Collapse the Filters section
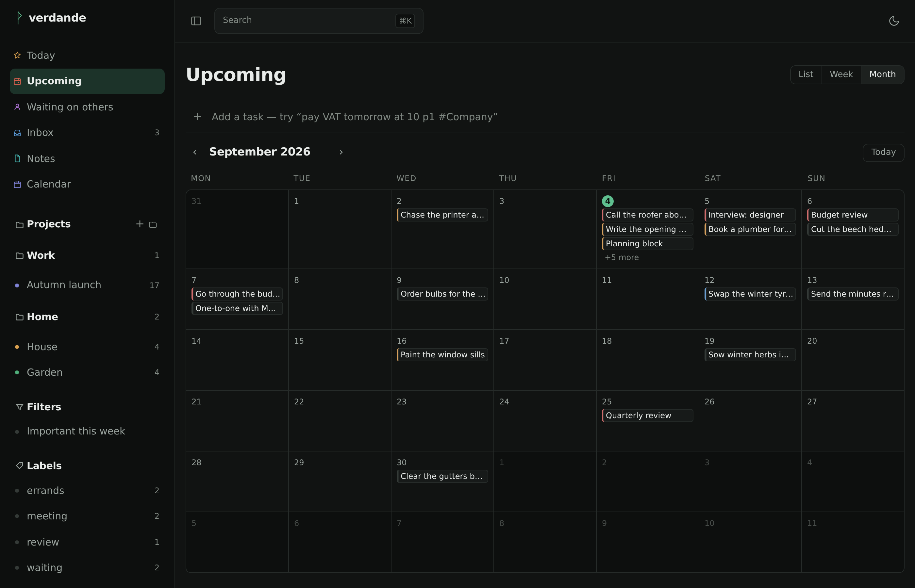 click(x=44, y=407)
